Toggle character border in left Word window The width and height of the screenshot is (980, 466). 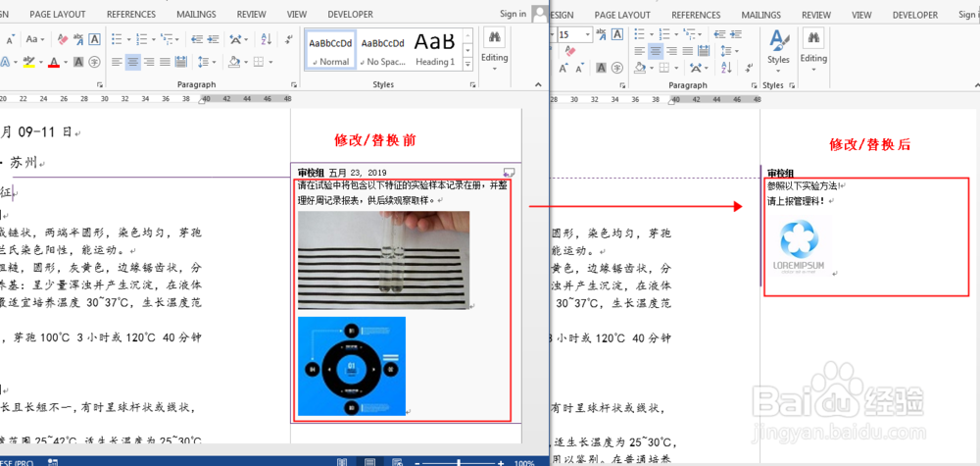pyautogui.click(x=94, y=39)
